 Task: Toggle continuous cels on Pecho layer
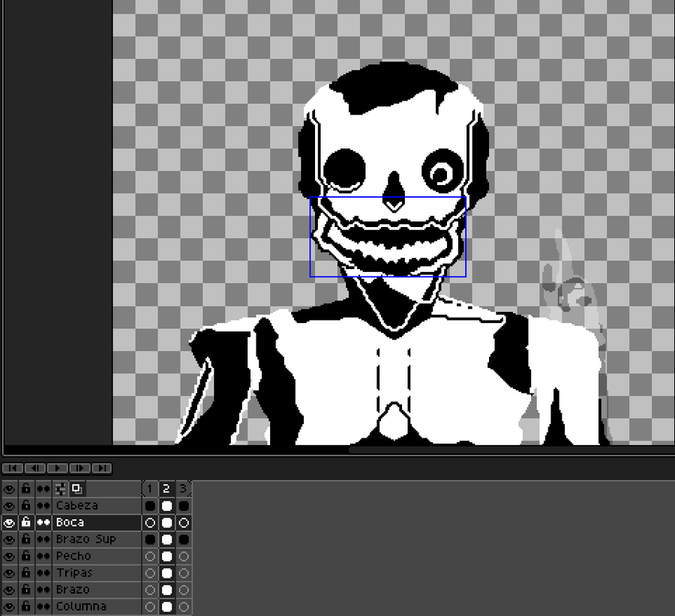43,556
